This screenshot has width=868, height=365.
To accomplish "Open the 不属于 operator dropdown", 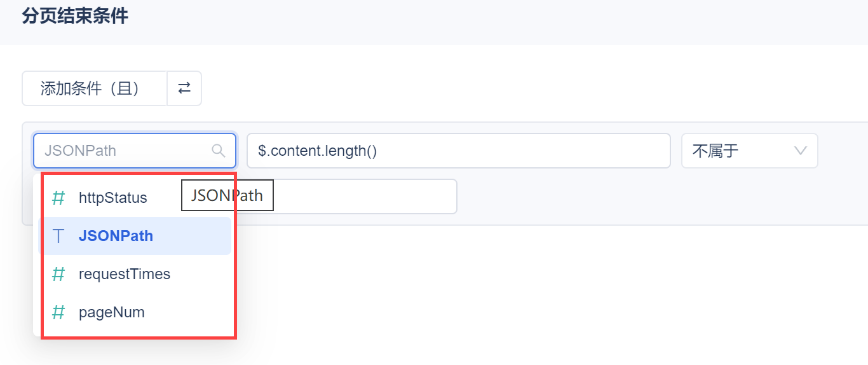I will point(749,151).
